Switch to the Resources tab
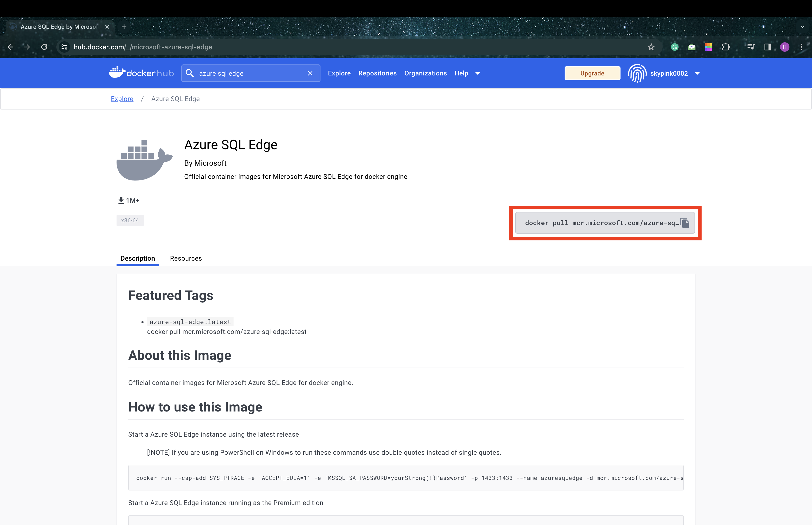The height and width of the screenshot is (525, 812). click(x=186, y=259)
